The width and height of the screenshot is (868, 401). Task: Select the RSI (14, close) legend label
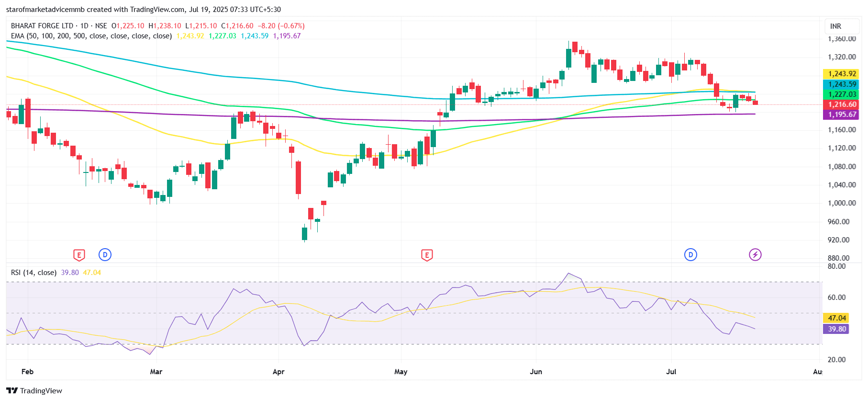(33, 273)
